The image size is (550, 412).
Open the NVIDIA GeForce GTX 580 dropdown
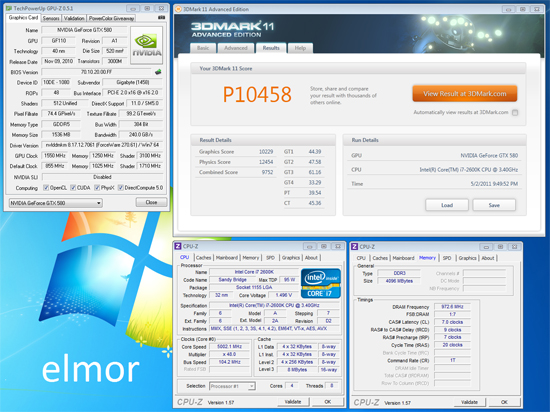56,203
